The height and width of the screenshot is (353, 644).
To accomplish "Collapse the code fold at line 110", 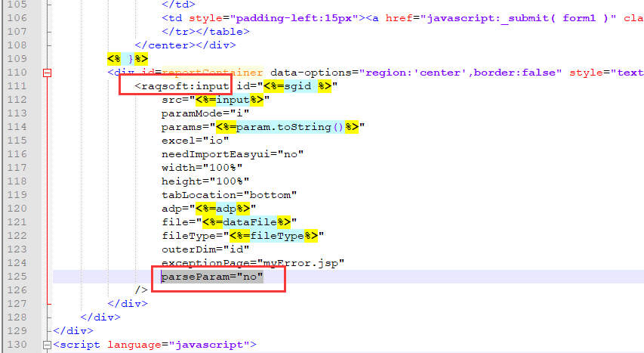I will click(48, 73).
